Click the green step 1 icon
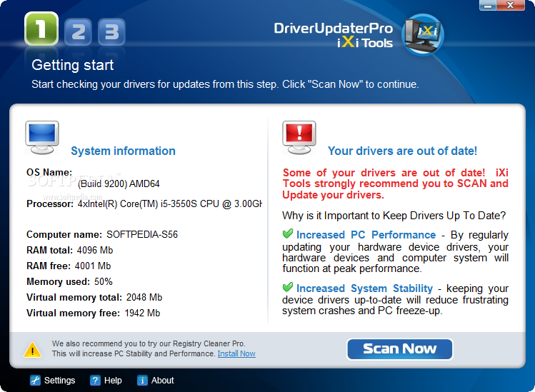This screenshot has width=535, height=392. [x=41, y=29]
